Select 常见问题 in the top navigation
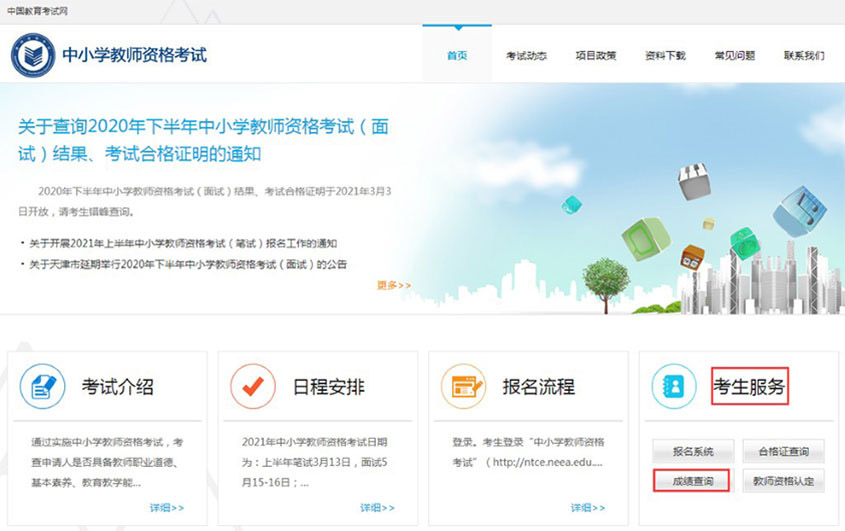Viewport: 845px width, 531px height. tap(735, 56)
